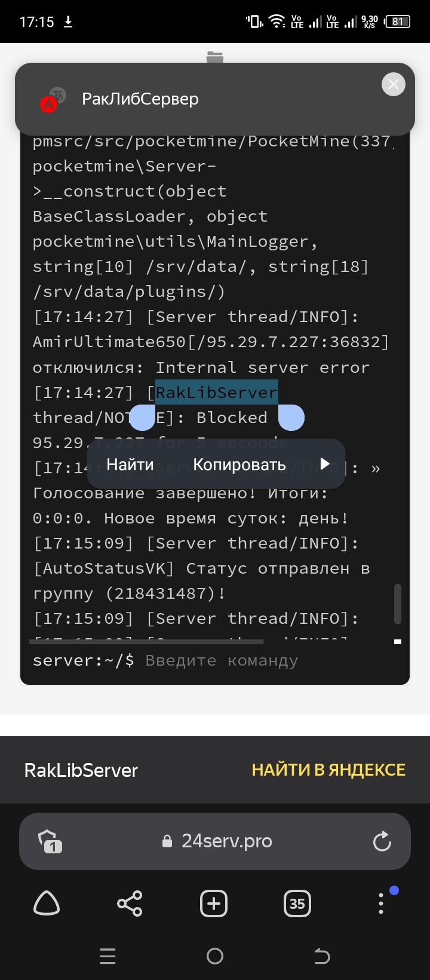Viewport: 430px width, 980px height.
Task: Tap the 24serv.pro address bar
Action: [x=217, y=841]
